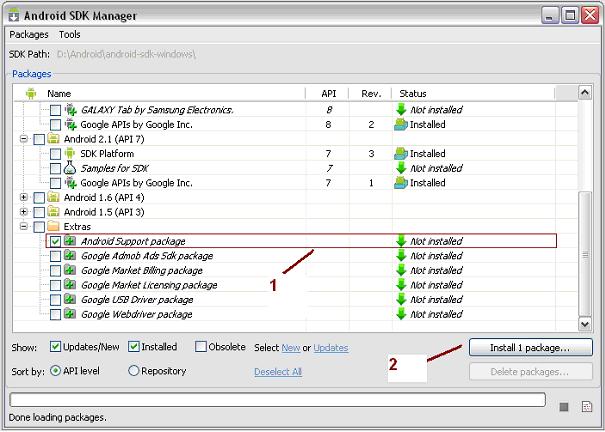Select the API level sort radio button
This screenshot has height=432, width=605.
coord(56,371)
